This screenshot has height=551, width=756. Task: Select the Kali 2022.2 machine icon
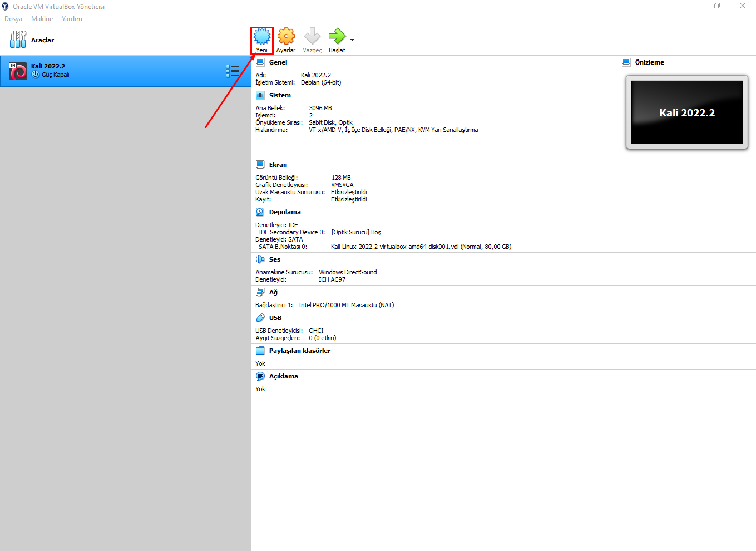point(18,71)
